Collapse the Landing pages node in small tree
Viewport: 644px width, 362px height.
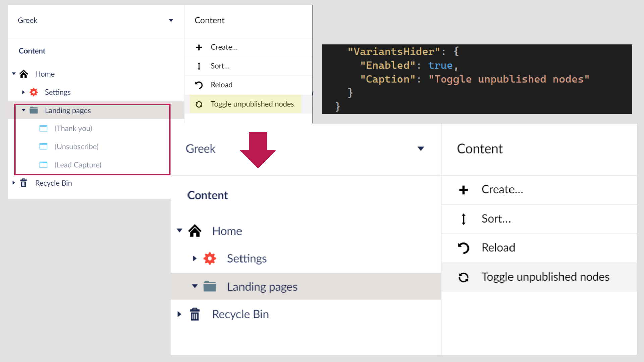[23, 110]
